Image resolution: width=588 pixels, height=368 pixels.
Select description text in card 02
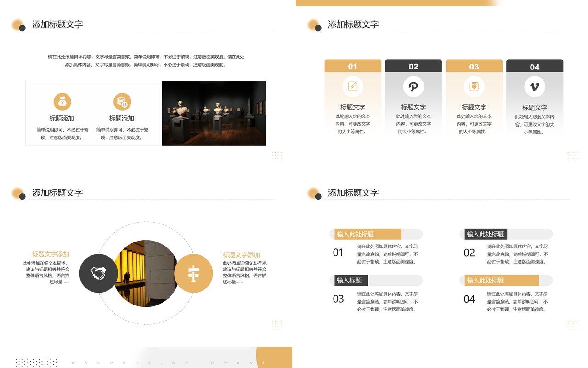(x=413, y=124)
